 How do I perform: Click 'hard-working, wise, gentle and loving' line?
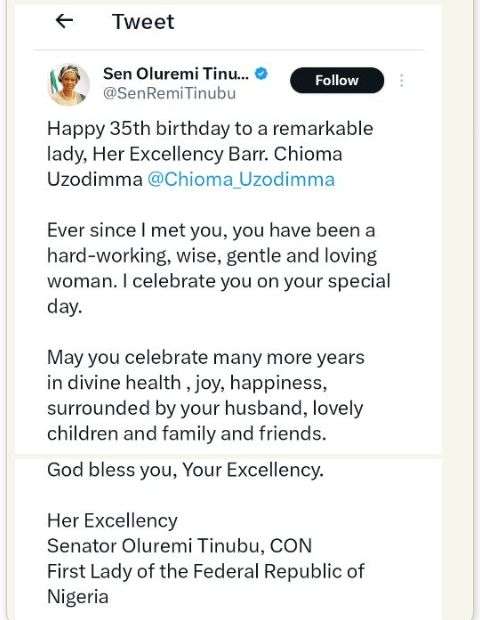click(212, 256)
